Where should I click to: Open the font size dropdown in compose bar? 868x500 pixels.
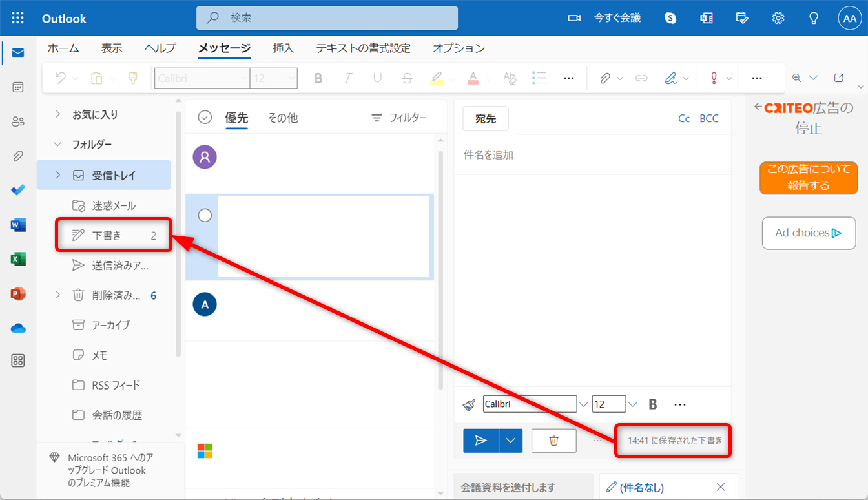633,404
